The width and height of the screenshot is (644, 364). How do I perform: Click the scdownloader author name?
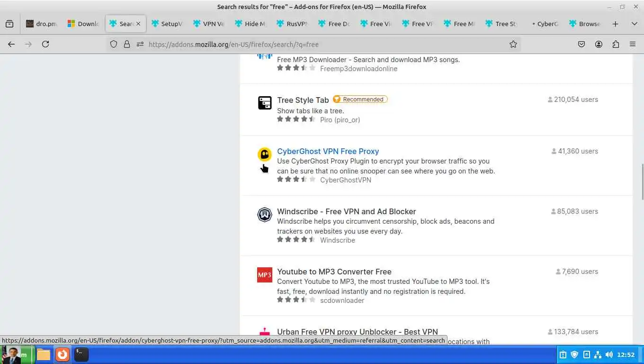[342, 300]
